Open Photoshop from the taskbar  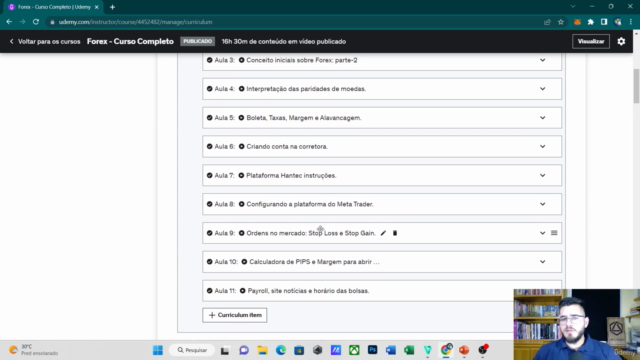point(372,350)
